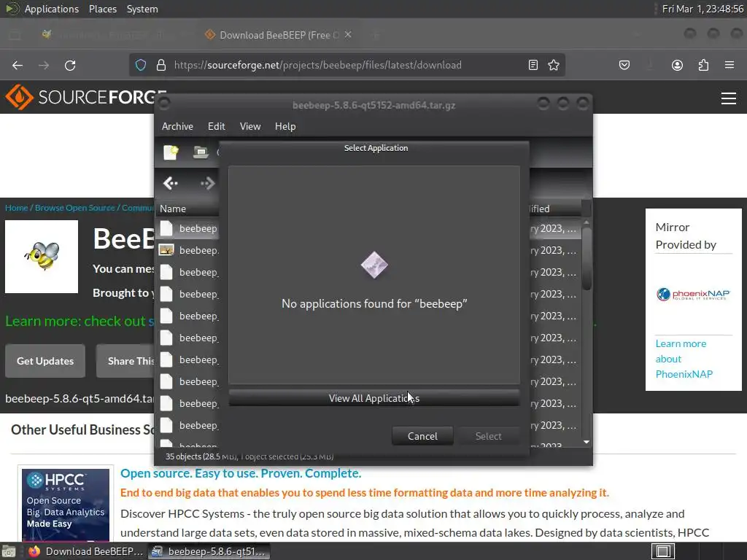The height and width of the screenshot is (560, 747).
Task: Open the Help menu in archive manager
Action: [285, 126]
